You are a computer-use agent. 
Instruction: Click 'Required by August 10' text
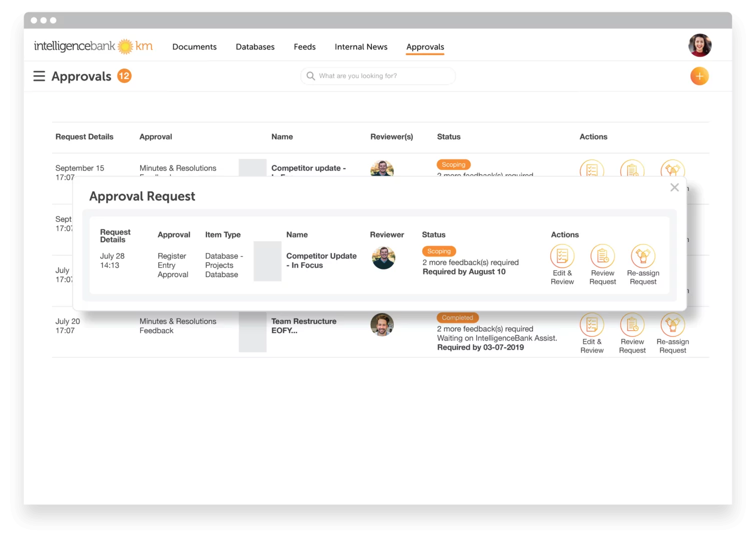(464, 271)
